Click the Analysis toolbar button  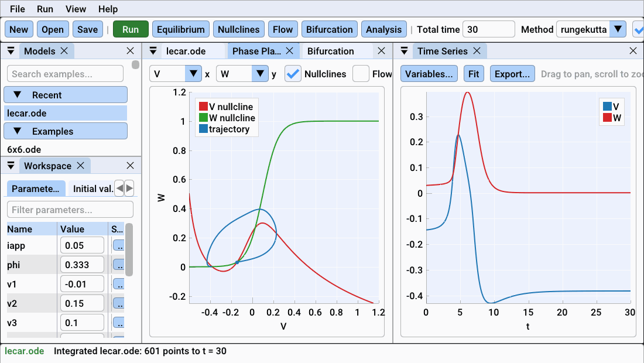[383, 29]
